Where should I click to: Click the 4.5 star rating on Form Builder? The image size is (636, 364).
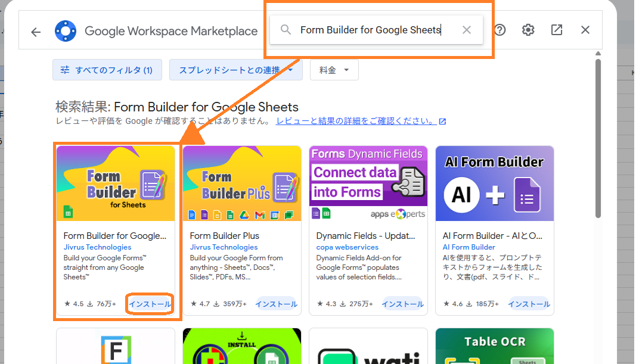(74, 304)
